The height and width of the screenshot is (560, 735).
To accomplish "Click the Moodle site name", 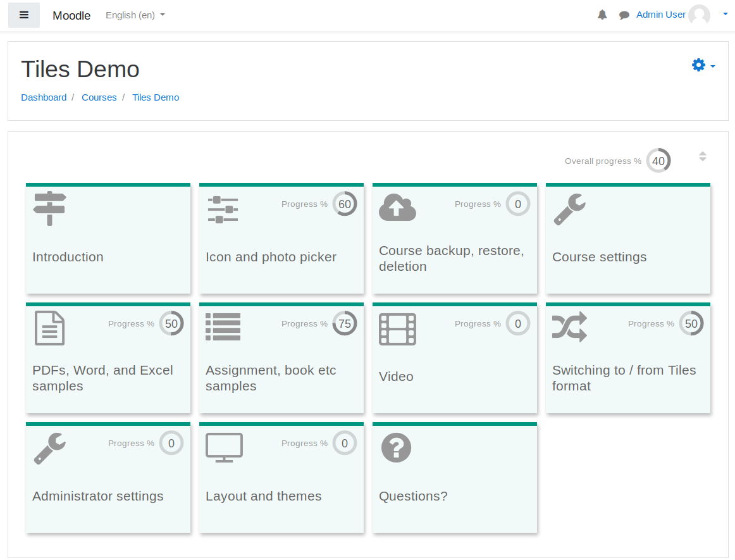I will pyautogui.click(x=71, y=15).
